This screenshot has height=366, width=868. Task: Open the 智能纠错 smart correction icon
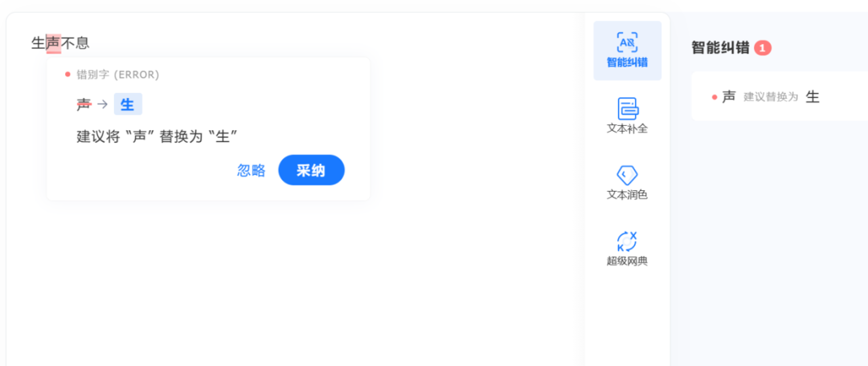click(627, 42)
